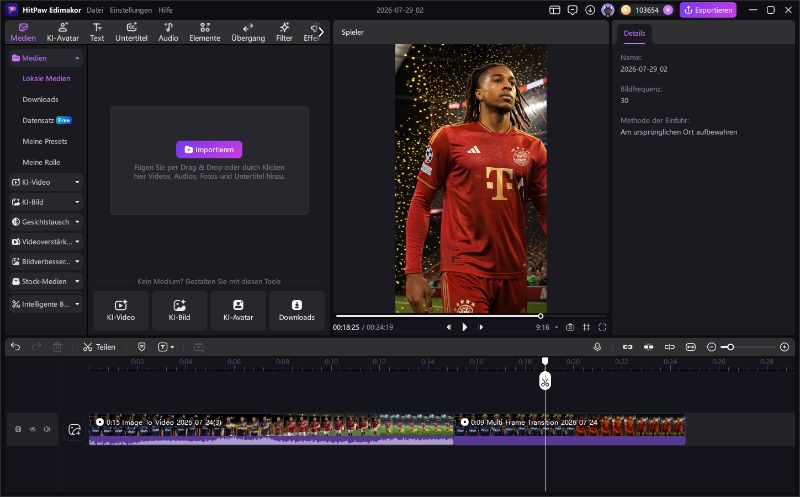Open the 9:16 aspect ratio dropdown
This screenshot has height=497, width=800.
click(x=547, y=327)
